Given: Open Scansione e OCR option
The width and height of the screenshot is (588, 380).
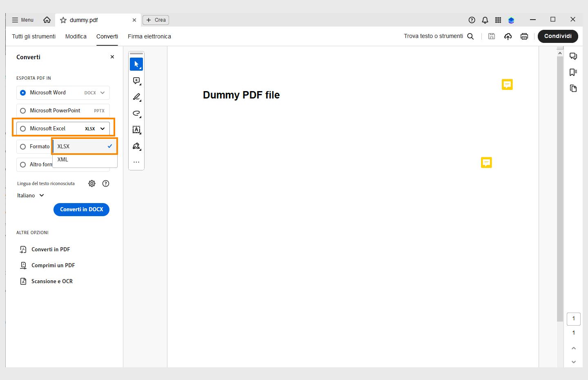Looking at the screenshot, I should click(x=52, y=281).
